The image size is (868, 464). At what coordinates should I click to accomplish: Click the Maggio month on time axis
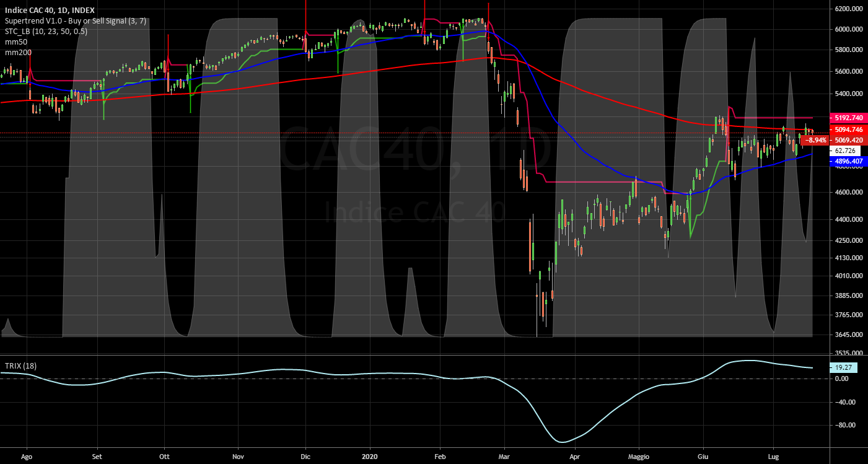click(x=638, y=457)
